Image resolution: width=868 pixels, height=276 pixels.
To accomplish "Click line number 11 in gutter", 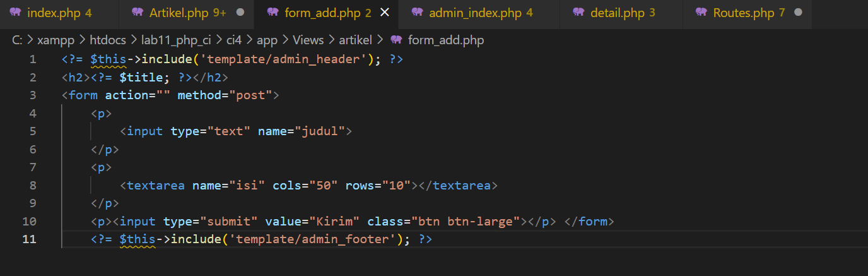I will tap(29, 239).
